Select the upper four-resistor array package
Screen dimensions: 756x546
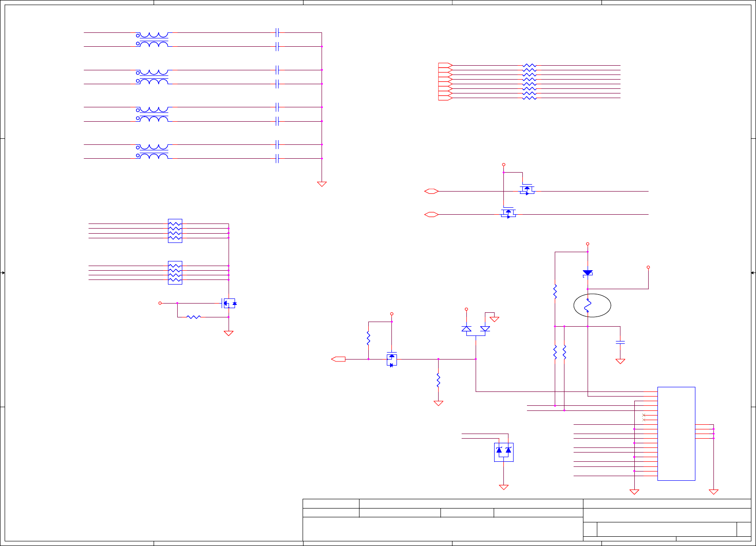[175, 231]
